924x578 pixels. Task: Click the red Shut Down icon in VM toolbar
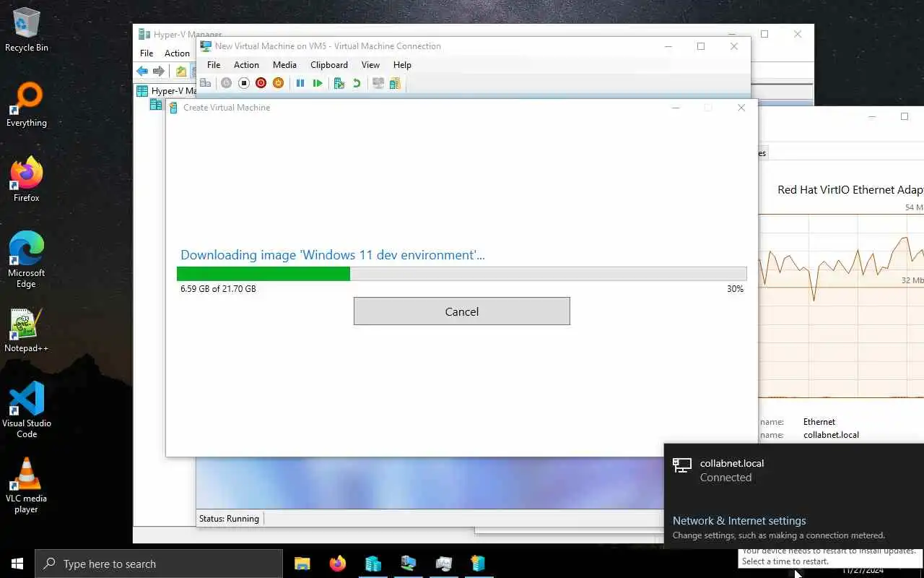pos(261,83)
